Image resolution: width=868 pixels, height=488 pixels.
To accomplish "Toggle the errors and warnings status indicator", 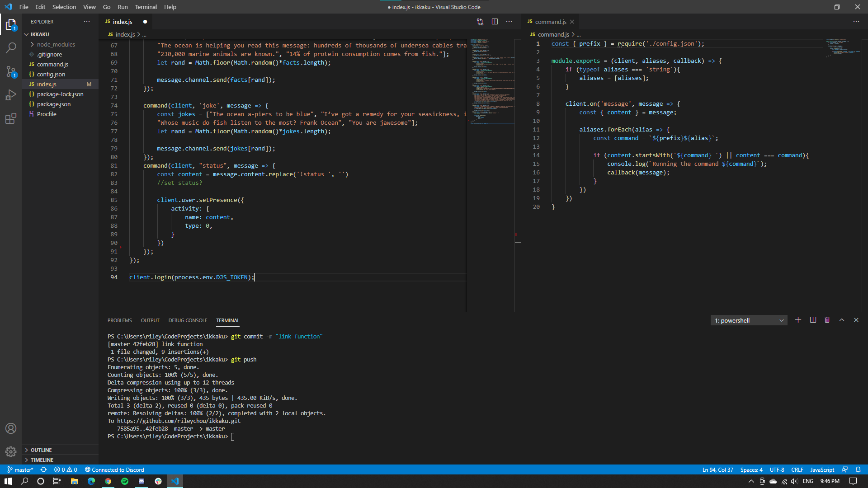I will 66,469.
